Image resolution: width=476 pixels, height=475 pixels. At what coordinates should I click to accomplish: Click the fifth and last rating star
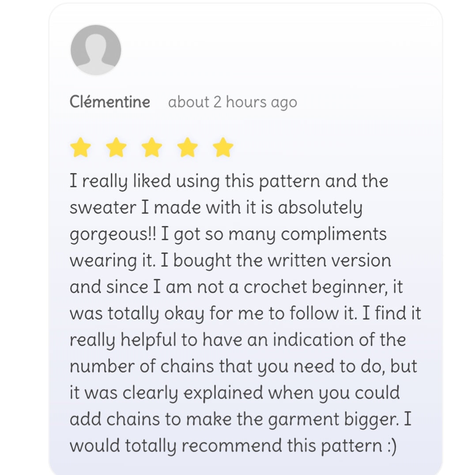click(x=223, y=147)
